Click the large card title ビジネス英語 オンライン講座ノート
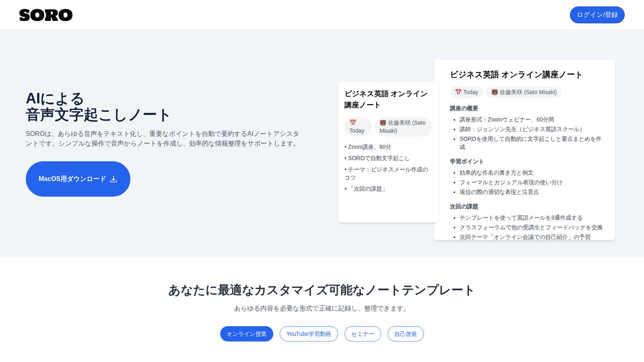644x362 pixels. coord(516,75)
